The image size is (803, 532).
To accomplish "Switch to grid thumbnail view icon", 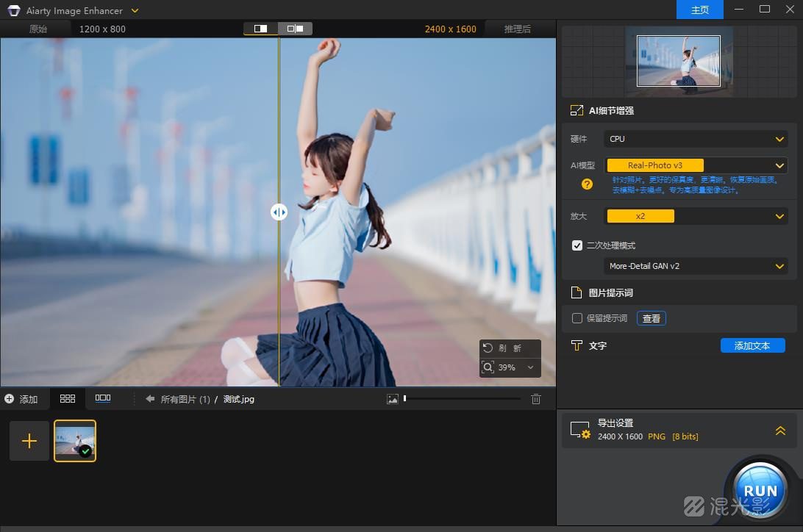I will click(x=68, y=398).
